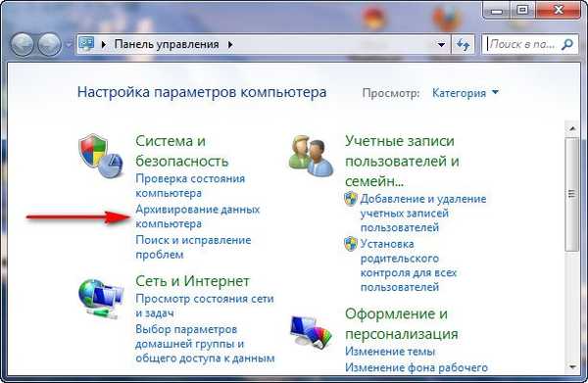
Task: Click the Back navigation arrow
Action: (22, 45)
